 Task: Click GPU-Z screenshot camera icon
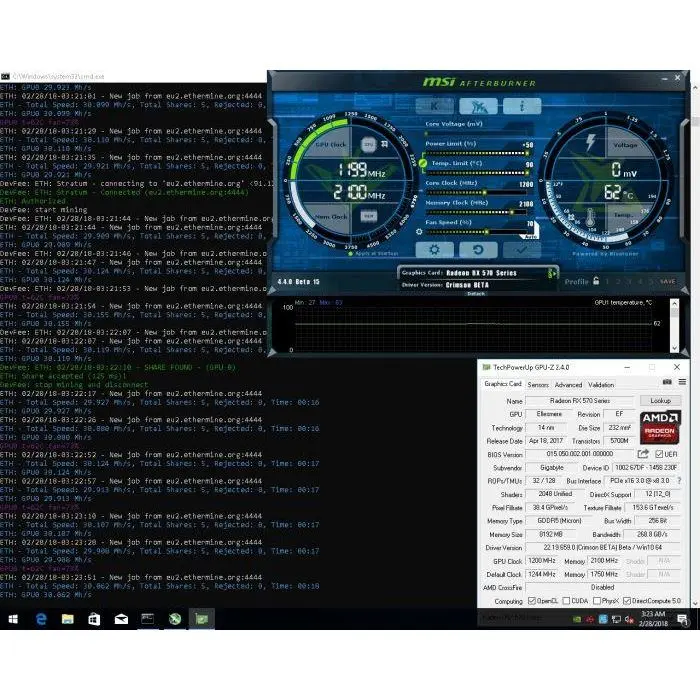667,382
